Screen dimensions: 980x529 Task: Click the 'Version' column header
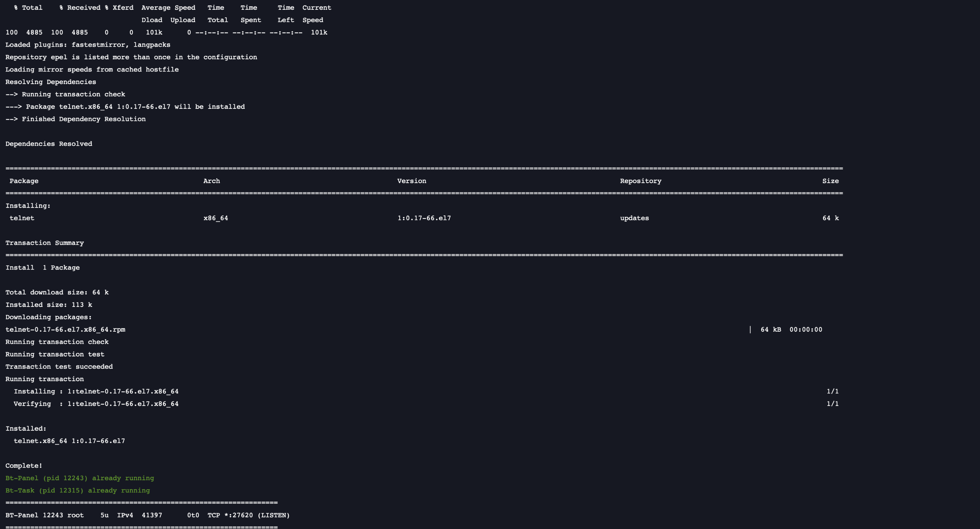(x=411, y=181)
